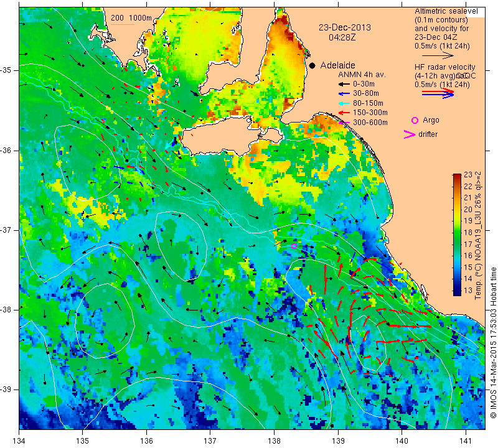Click the '200 1000m' isobath label
Image resolution: width=498 pixels, height=448 pixels.
[x=131, y=18]
